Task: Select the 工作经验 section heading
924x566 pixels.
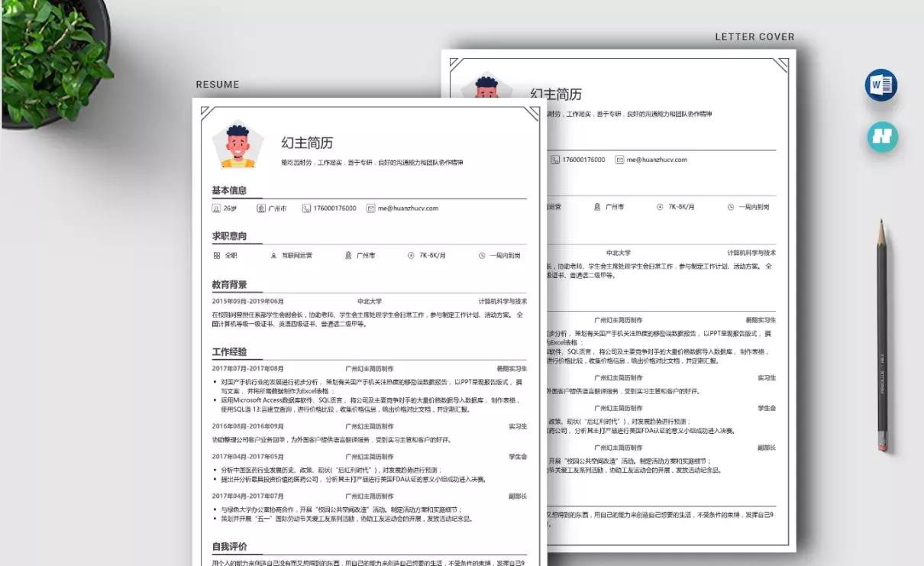Action: click(229, 352)
